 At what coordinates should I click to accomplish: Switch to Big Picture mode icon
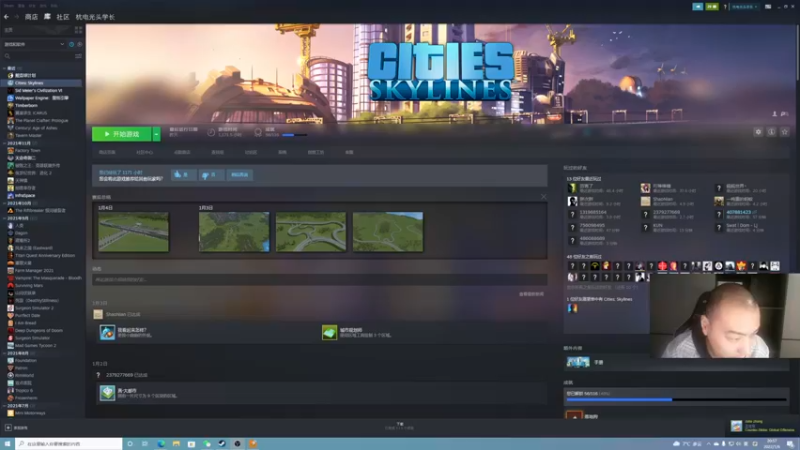coord(768,7)
